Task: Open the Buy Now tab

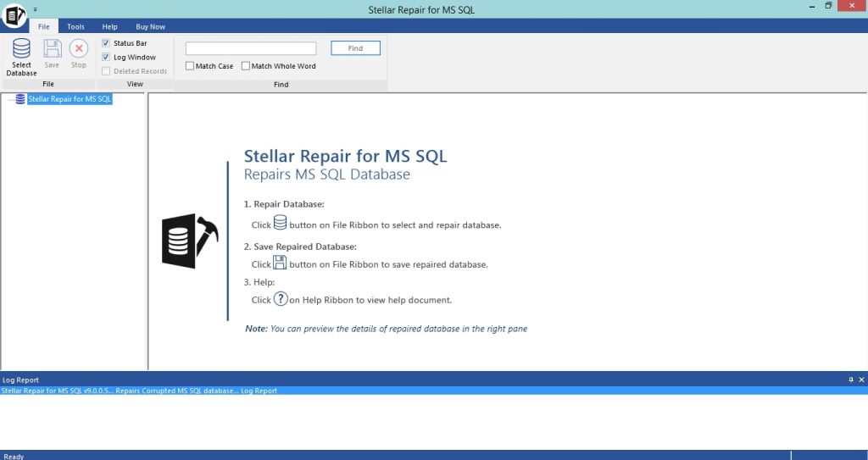Action: click(x=151, y=26)
